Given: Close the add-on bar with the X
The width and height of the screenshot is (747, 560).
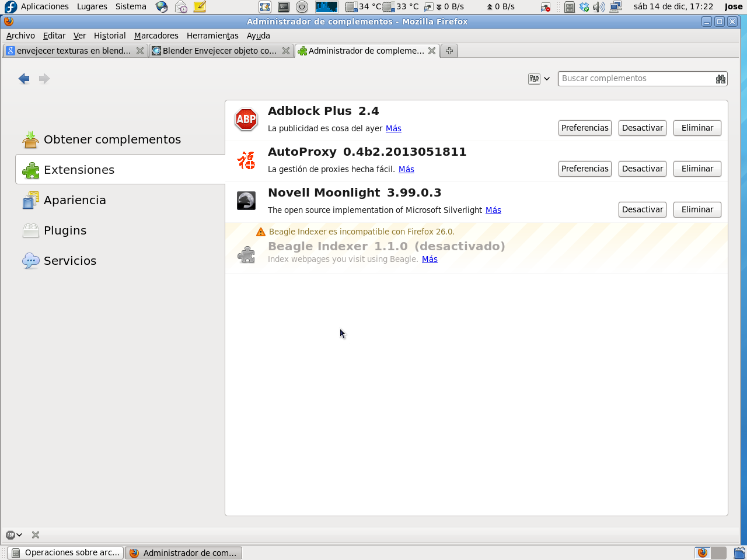Looking at the screenshot, I should [x=36, y=535].
